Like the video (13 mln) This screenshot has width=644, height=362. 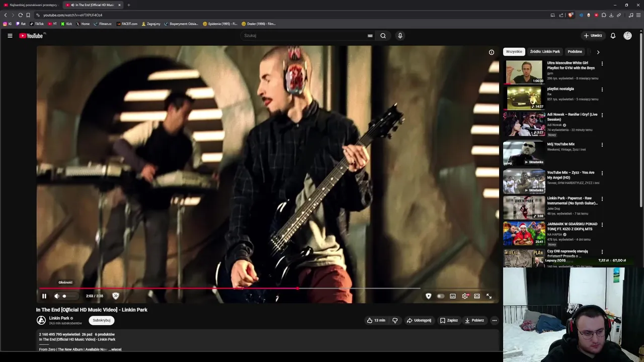(376, 320)
